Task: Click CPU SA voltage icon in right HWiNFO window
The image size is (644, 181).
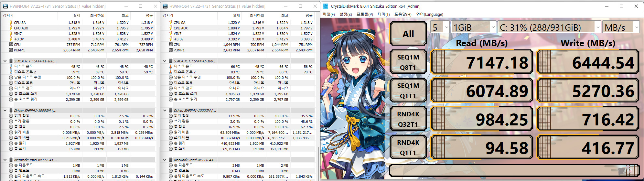Action: pos(170,23)
